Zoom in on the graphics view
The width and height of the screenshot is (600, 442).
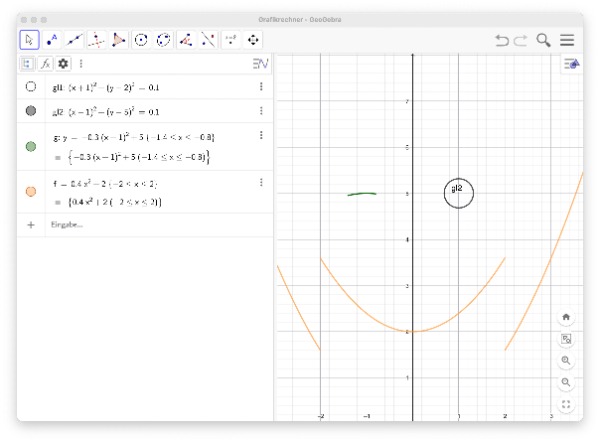click(566, 360)
